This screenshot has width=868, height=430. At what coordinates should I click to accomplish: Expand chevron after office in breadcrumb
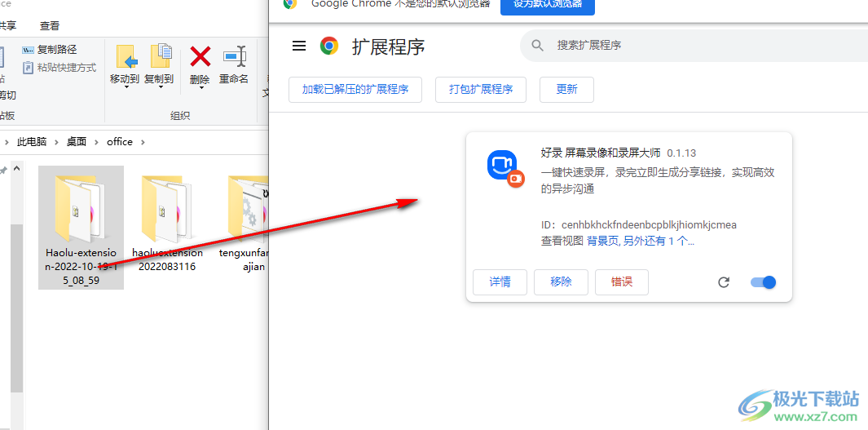[143, 142]
